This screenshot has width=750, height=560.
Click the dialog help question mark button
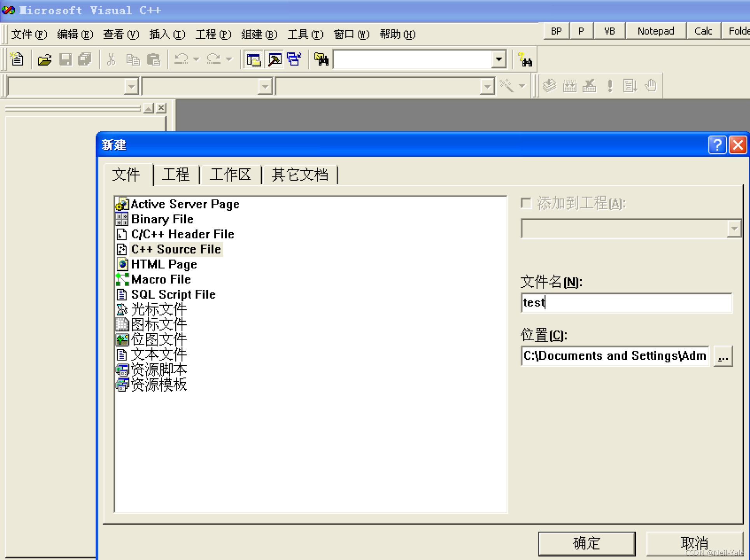point(717,145)
